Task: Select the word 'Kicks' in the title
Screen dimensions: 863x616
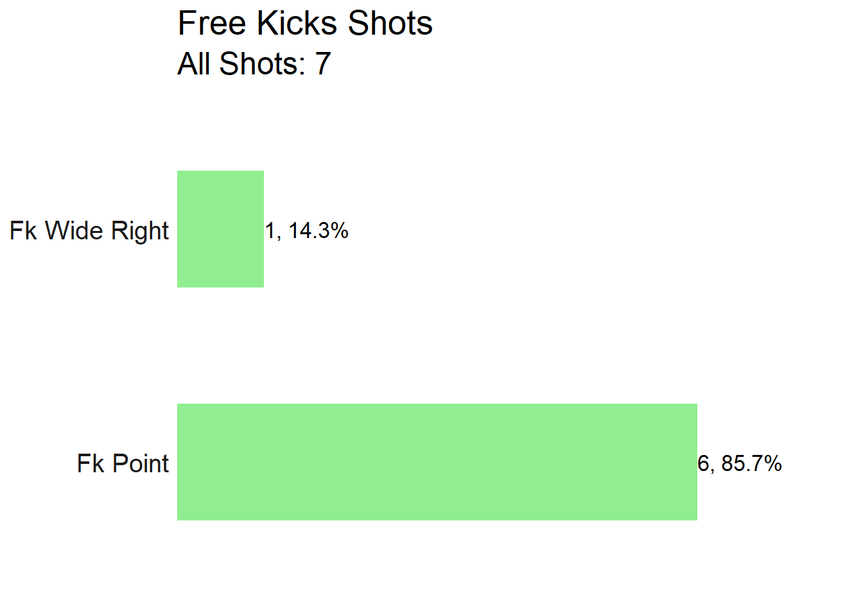Action: pyautogui.click(x=297, y=24)
